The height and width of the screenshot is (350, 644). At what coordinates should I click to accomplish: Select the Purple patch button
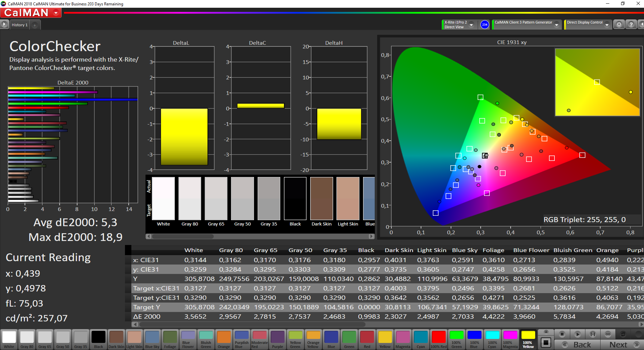[278, 340]
